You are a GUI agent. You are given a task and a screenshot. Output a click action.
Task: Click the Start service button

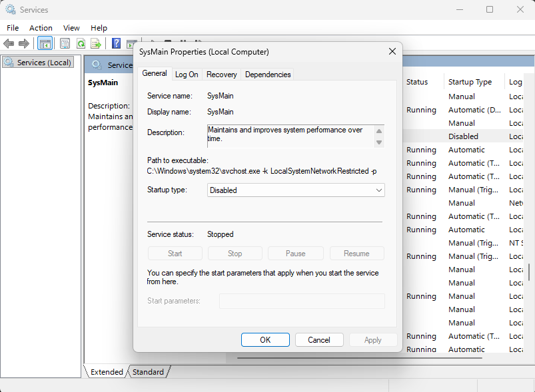click(175, 254)
